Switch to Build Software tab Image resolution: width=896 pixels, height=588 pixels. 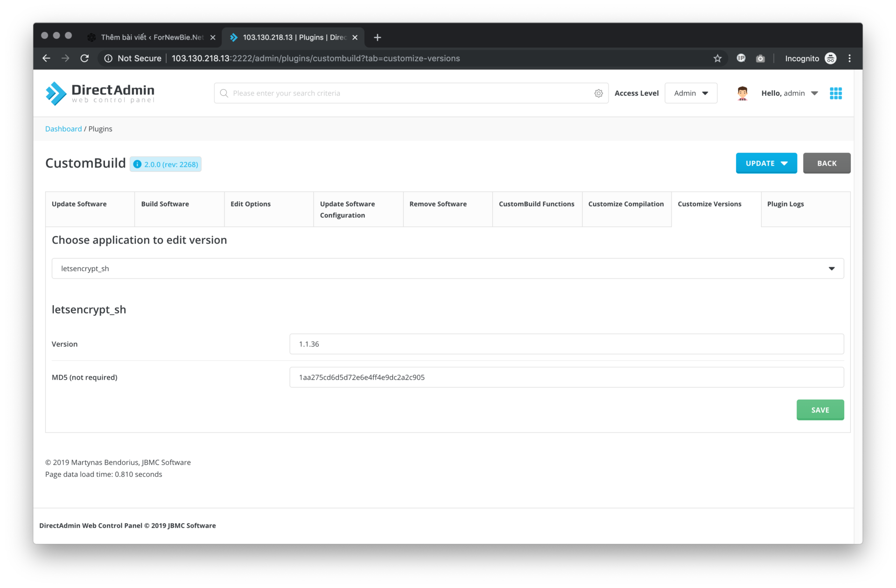(179, 209)
